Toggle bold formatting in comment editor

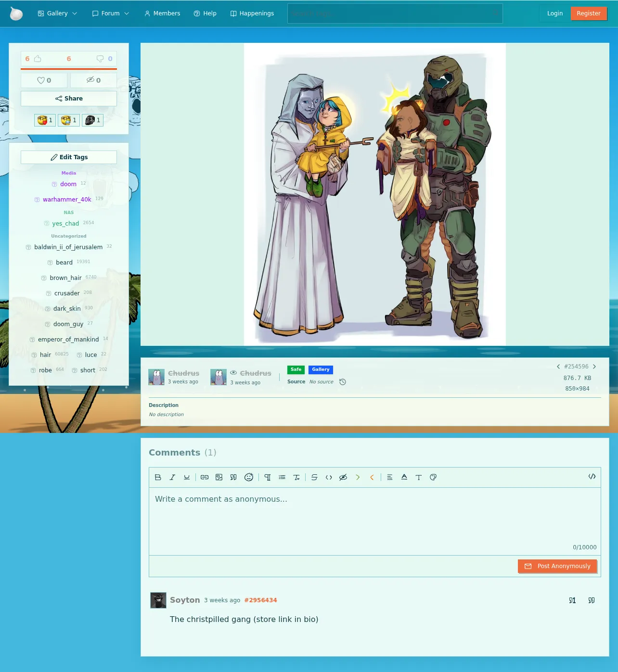[x=158, y=477]
